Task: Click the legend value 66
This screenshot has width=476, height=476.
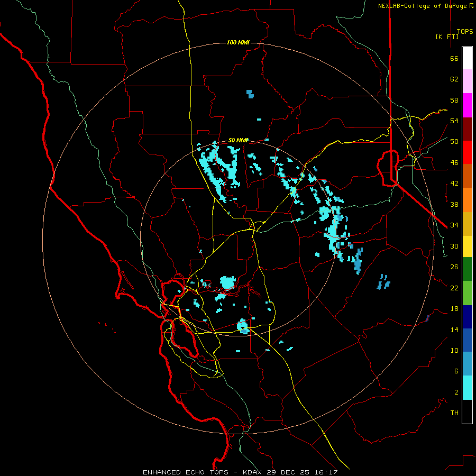Action: coord(454,58)
